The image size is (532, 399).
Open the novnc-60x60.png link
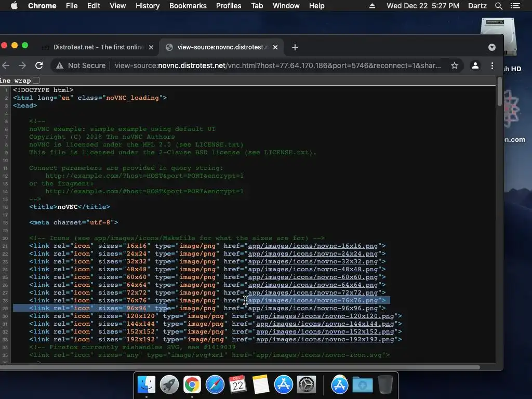click(313, 277)
